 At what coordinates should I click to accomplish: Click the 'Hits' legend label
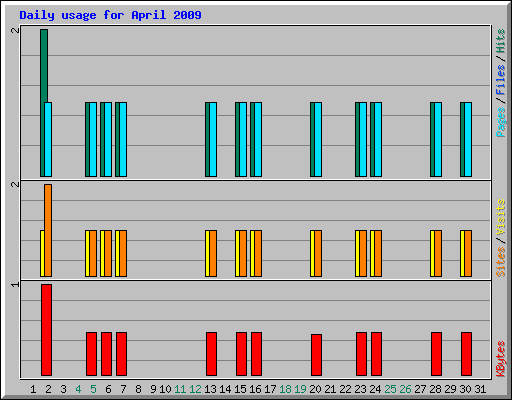[501, 41]
